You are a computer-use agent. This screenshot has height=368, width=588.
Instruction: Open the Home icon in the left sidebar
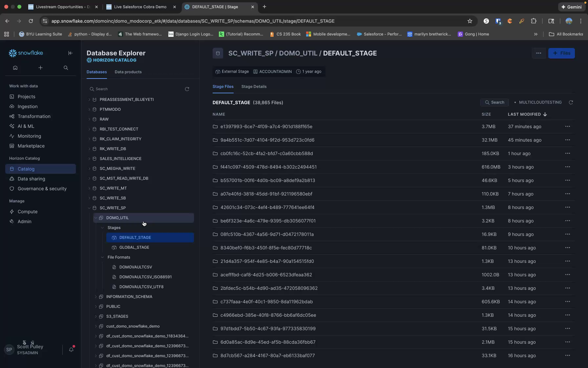point(15,68)
